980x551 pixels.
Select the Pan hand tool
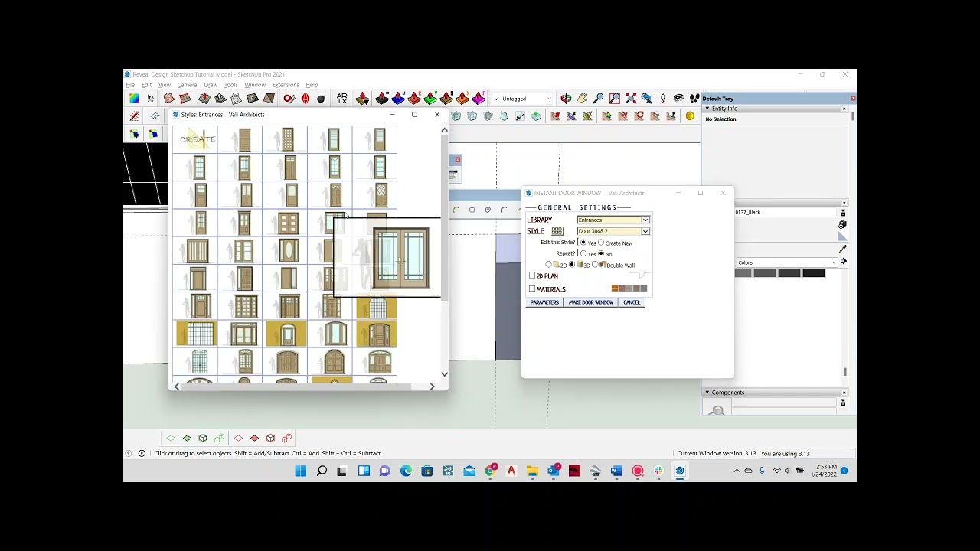tap(583, 99)
